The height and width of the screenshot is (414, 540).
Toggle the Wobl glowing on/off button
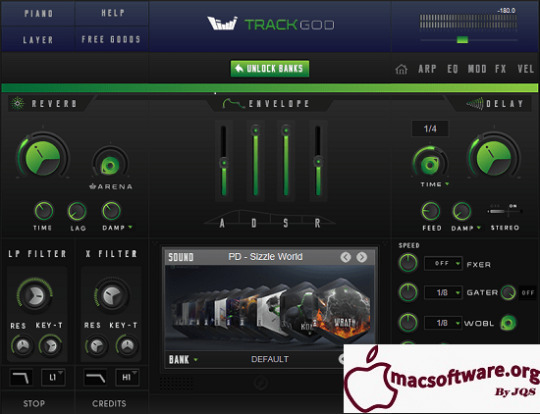508,323
